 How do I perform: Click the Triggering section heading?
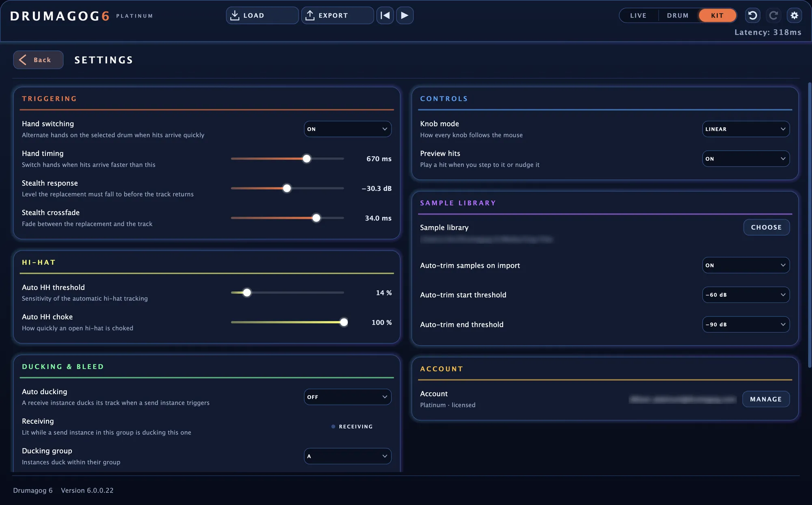[x=49, y=99]
